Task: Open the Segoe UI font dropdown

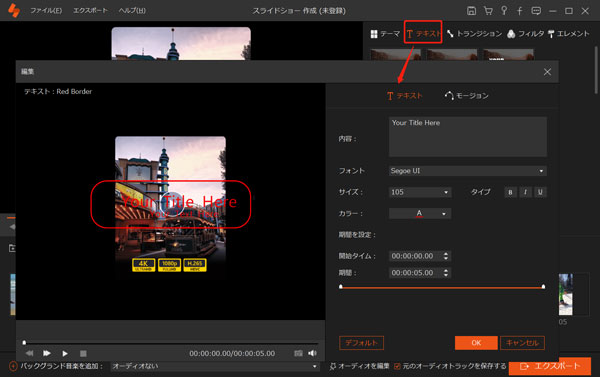Action: coord(468,171)
